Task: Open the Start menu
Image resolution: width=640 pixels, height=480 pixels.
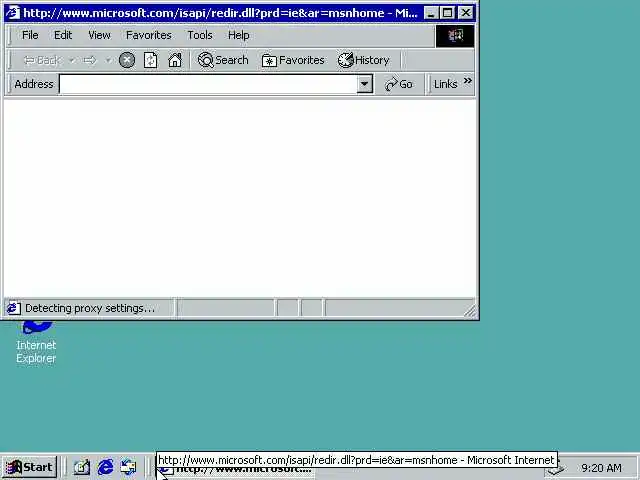Action: click(x=29, y=467)
